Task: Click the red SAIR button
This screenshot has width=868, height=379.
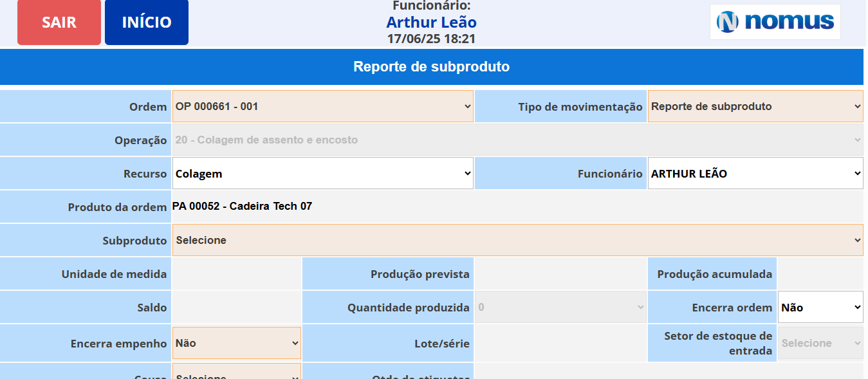Action: point(59,22)
